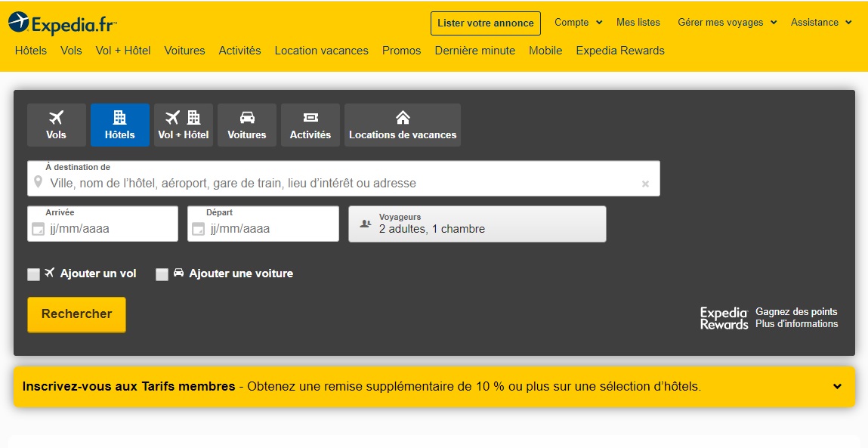Open the Mobile navigation link

(x=546, y=51)
